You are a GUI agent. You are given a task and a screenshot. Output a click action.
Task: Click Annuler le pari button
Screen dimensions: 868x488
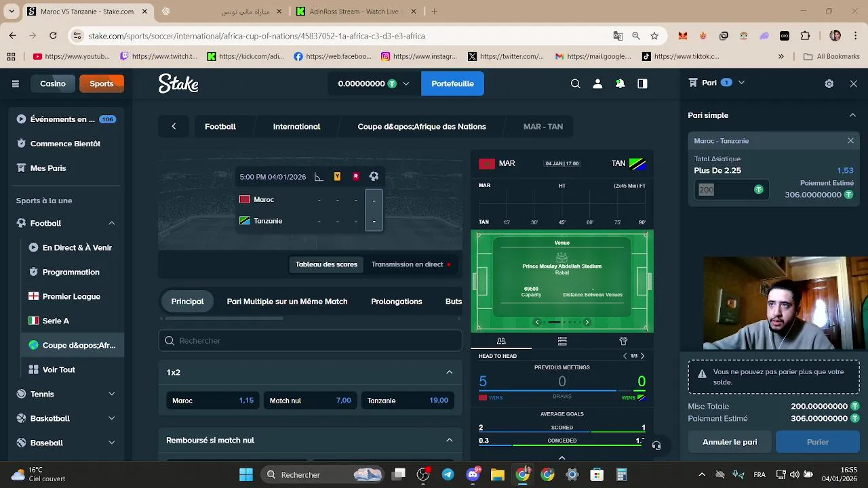730,442
